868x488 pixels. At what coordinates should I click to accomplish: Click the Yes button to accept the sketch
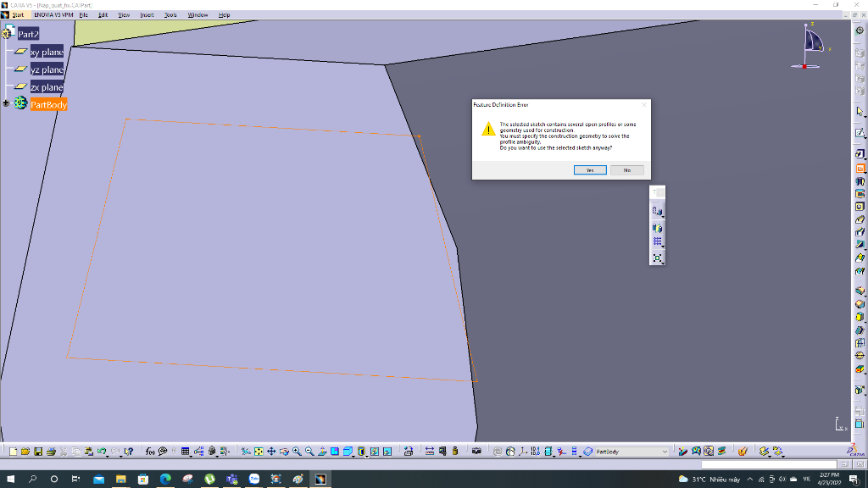tap(589, 169)
